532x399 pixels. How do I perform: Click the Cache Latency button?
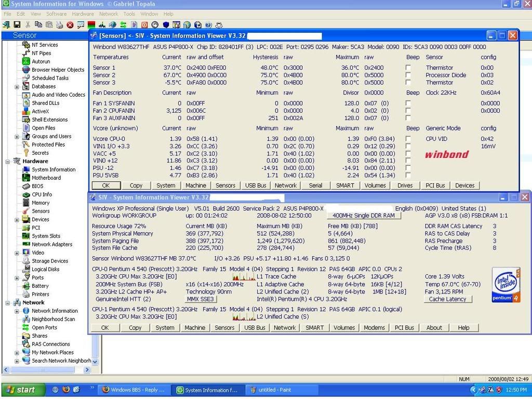click(x=447, y=299)
